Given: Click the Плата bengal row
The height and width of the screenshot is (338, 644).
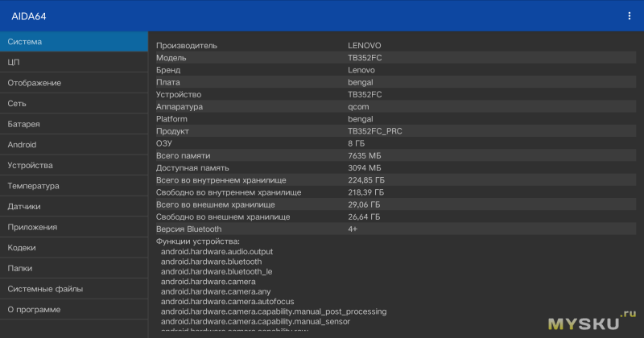Looking at the screenshot, I should coord(395,82).
